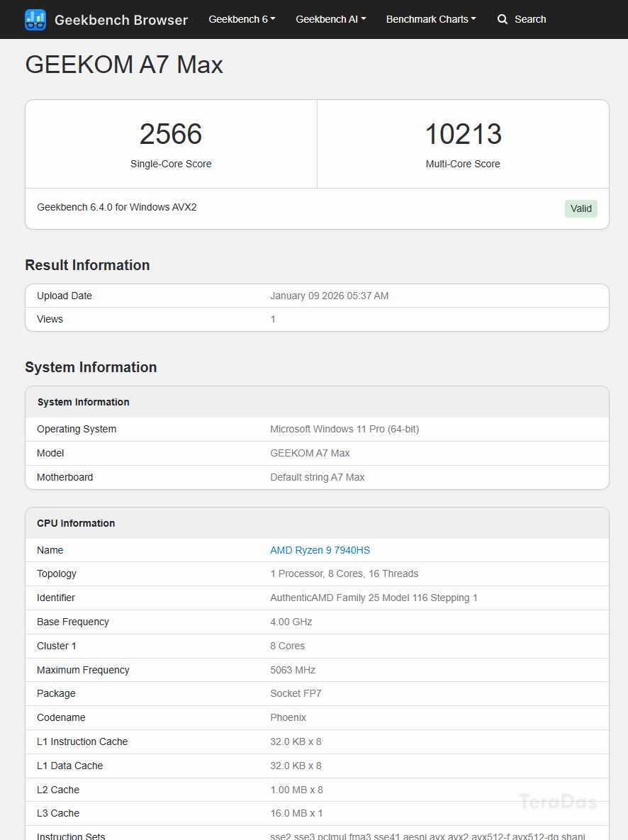Click the Default string A7 Max motherboard value
This screenshot has width=628, height=840.
click(317, 477)
